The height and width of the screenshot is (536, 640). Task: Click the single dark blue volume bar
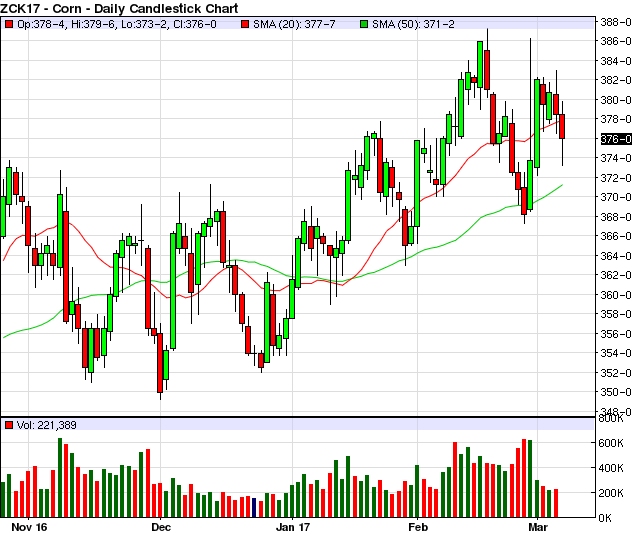tap(254, 507)
